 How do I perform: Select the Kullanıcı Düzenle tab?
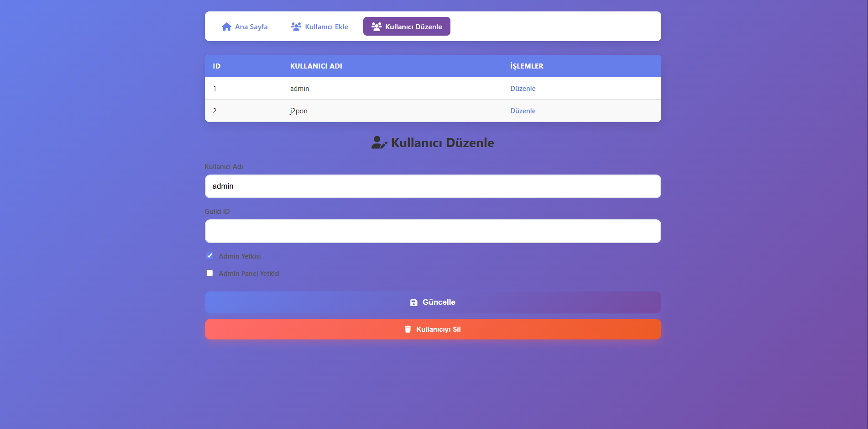407,26
